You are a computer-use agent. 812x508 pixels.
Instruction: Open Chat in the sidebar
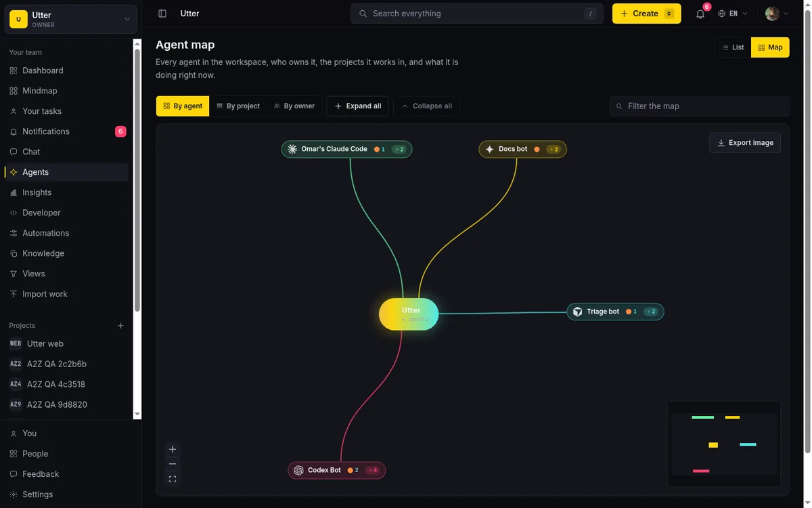[66, 152]
